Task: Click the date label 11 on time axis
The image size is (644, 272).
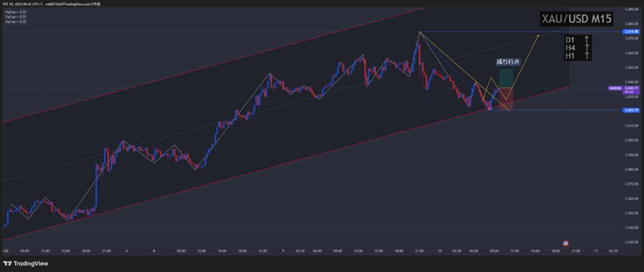Action: [596, 251]
